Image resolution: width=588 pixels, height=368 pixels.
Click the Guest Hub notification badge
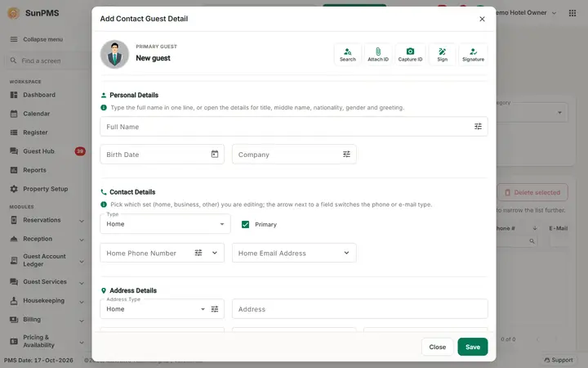point(80,151)
